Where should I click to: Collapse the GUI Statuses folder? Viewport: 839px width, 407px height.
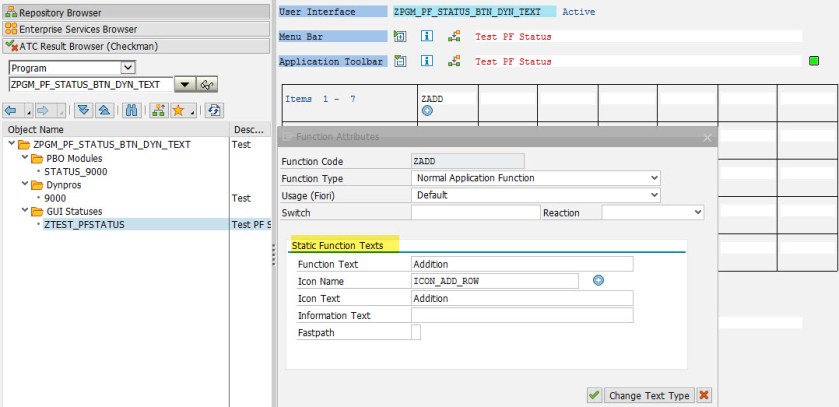[x=23, y=211]
